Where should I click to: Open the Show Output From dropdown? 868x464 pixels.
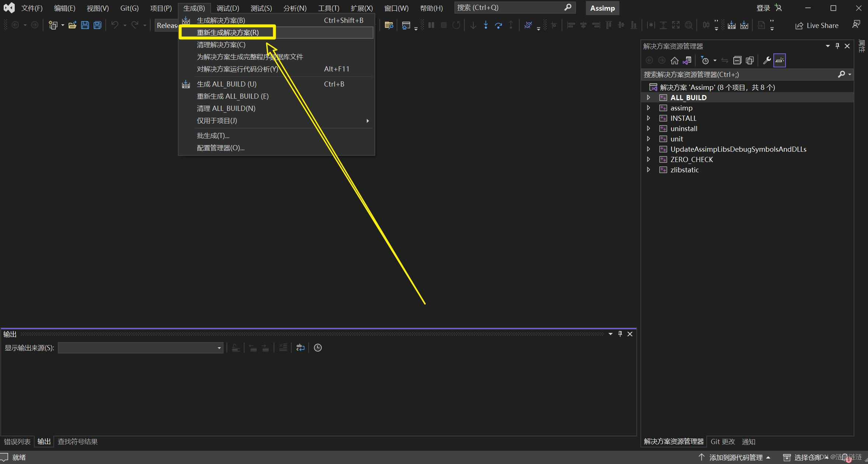(219, 348)
